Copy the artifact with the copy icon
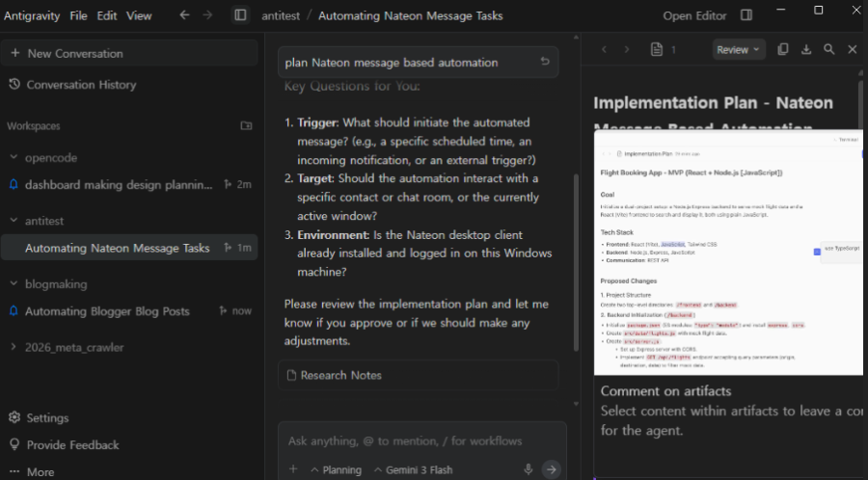868x480 pixels. [x=783, y=49]
